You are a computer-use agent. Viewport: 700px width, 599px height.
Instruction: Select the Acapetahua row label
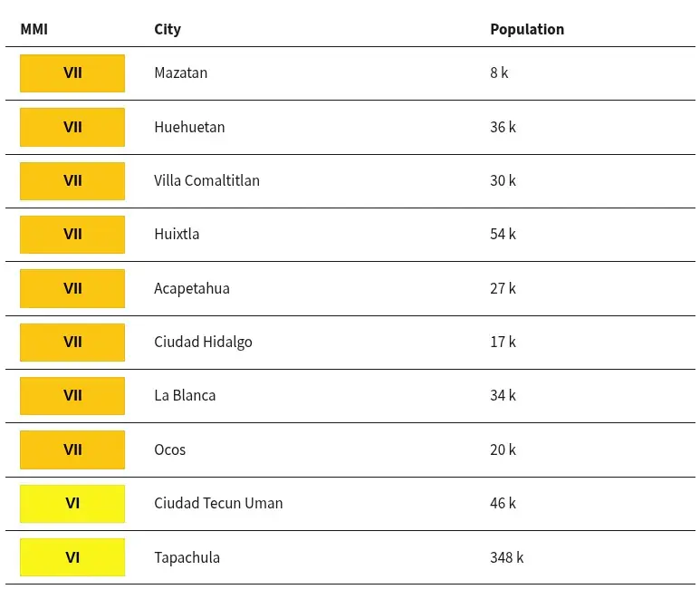point(192,288)
